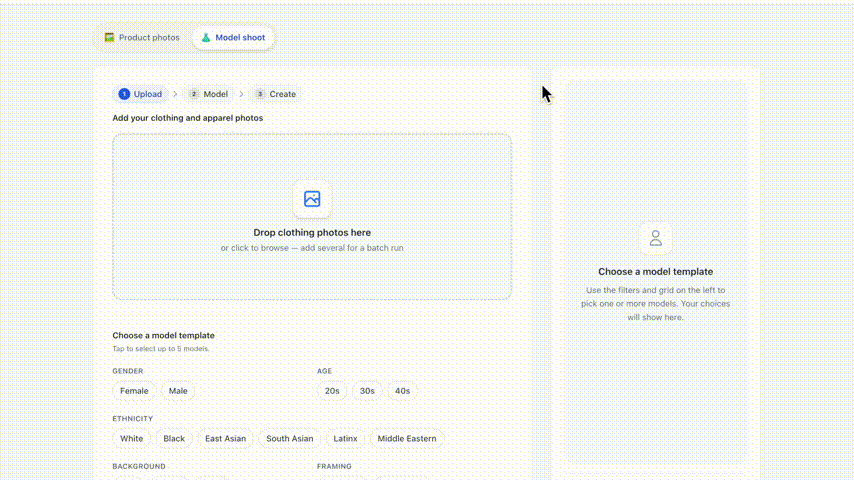Click the image upload icon in dropzone
This screenshot has height=480, width=854.
312,199
